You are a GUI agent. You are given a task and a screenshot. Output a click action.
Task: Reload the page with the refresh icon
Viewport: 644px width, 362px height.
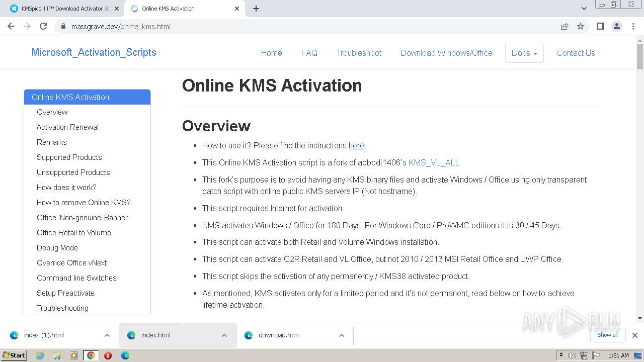click(43, 26)
